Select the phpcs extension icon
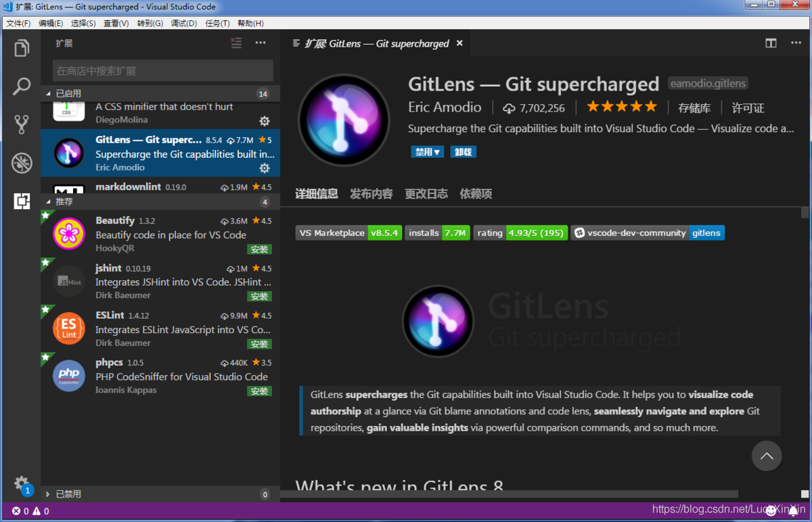This screenshot has width=812, height=522. (69, 376)
